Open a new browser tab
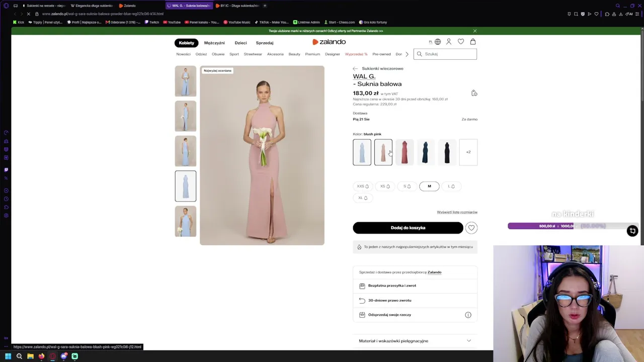Viewport: 644px width, 362px height. click(265, 6)
